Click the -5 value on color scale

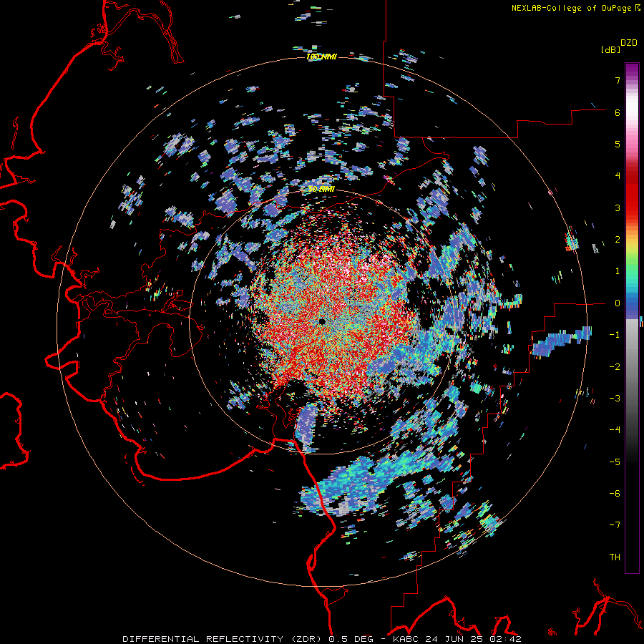(x=615, y=462)
